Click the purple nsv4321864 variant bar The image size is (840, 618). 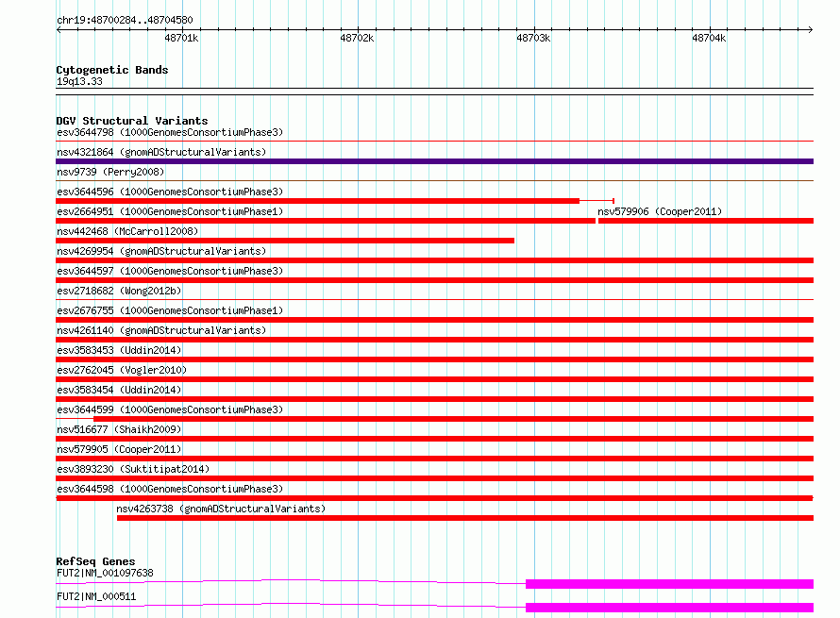point(434,161)
